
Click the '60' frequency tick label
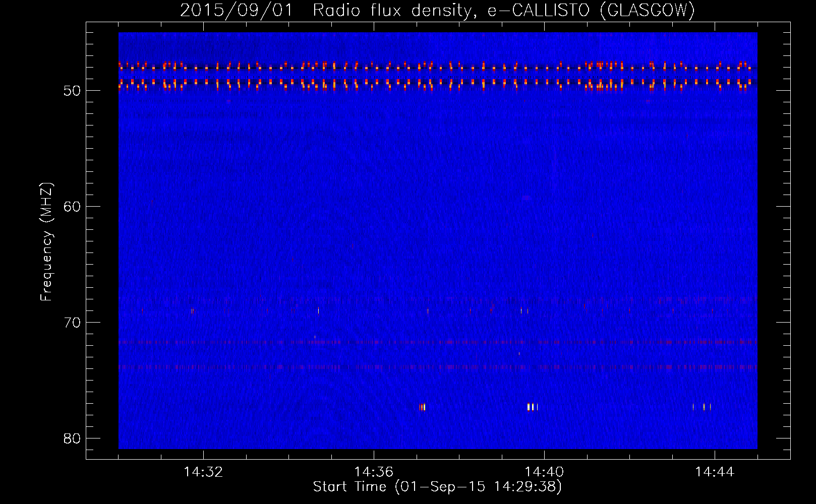click(x=72, y=207)
